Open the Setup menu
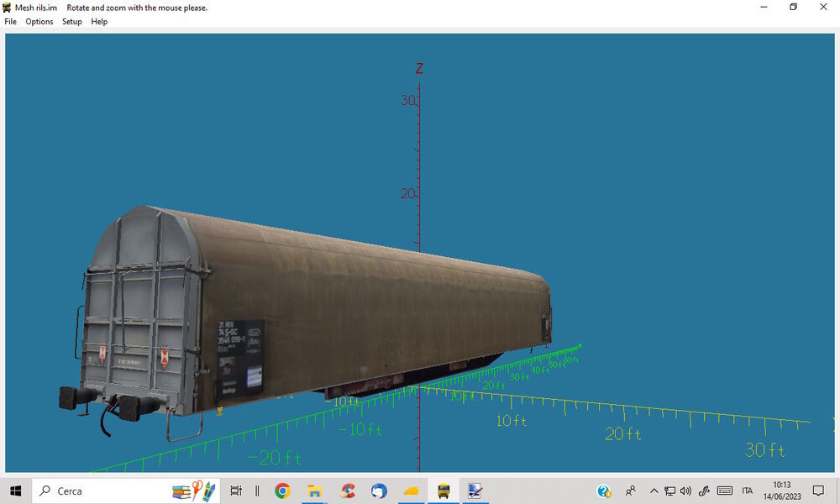Viewport: 840px width, 504px height. 71,22
